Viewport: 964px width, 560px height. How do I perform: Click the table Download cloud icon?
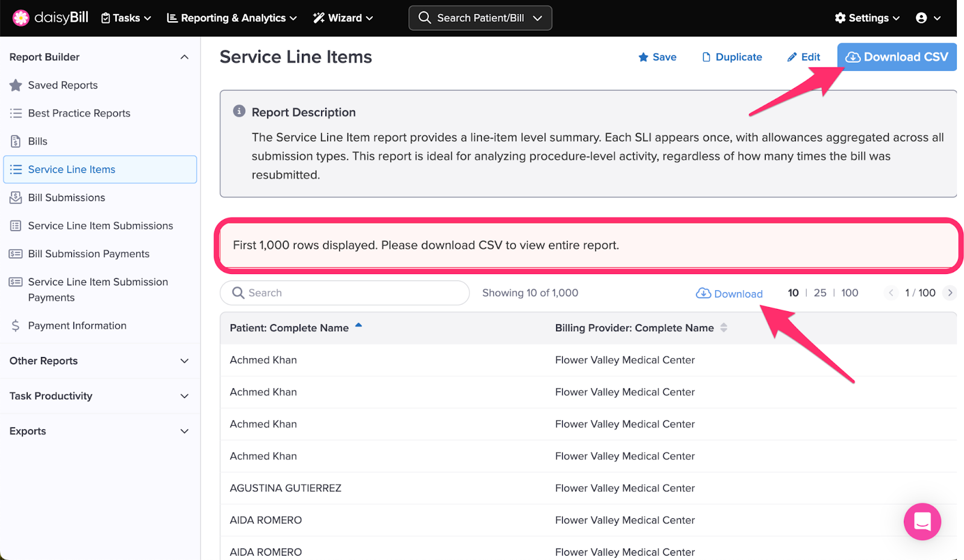[703, 293]
